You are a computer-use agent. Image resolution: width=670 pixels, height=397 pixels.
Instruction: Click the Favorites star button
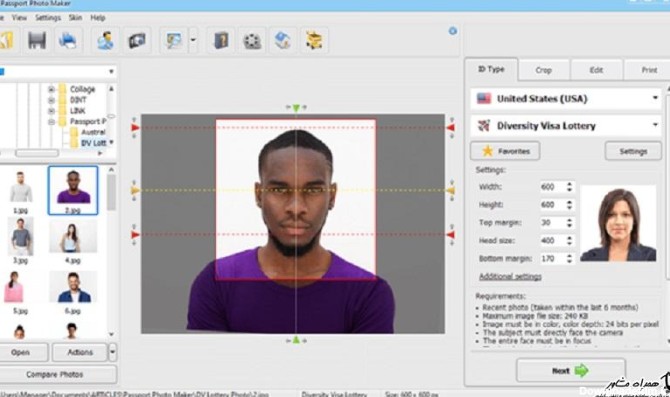point(505,151)
